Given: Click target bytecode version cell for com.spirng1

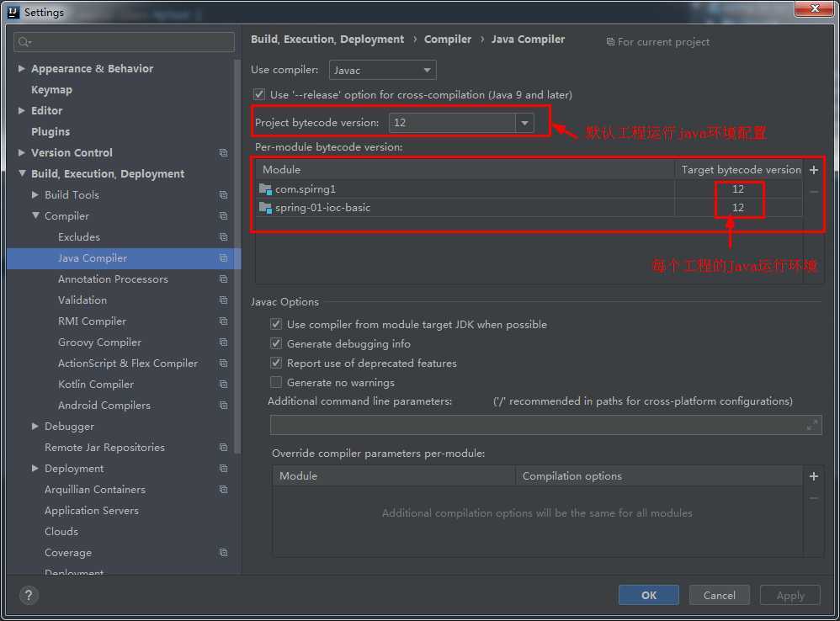Looking at the screenshot, I should pyautogui.click(x=738, y=189).
